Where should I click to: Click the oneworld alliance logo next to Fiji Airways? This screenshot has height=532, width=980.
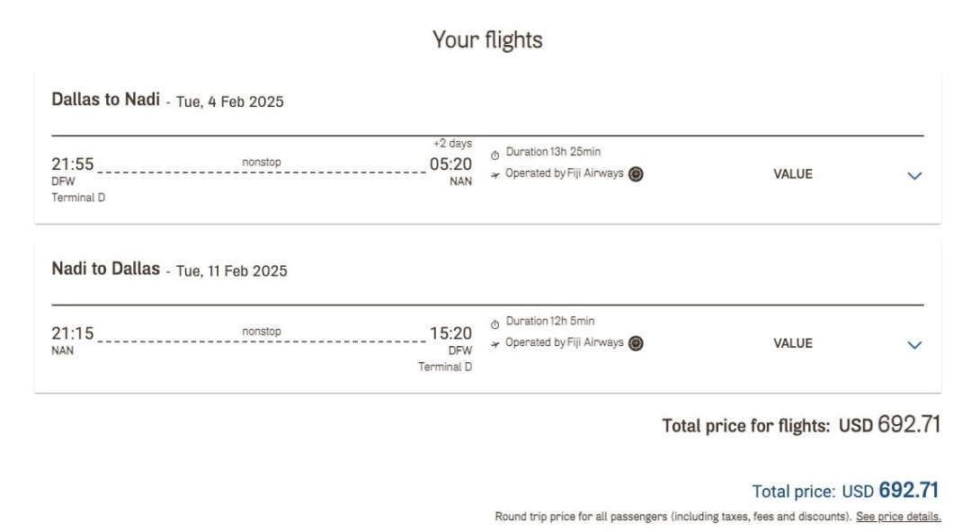tap(634, 173)
